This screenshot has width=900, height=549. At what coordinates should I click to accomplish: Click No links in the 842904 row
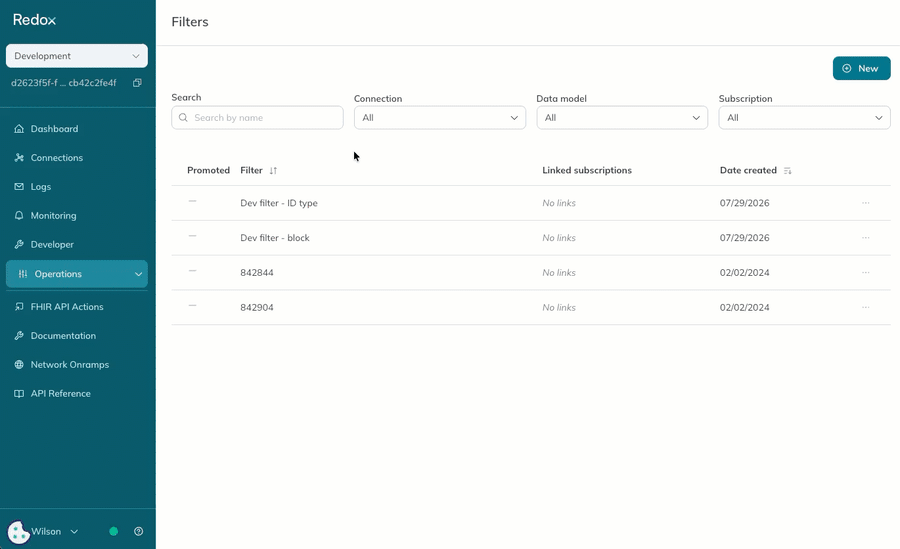[559, 307]
